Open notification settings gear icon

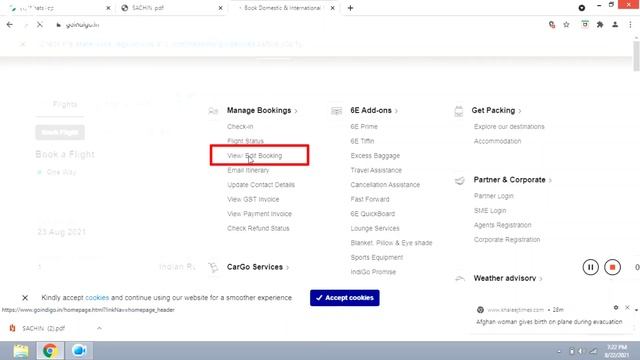click(616, 308)
